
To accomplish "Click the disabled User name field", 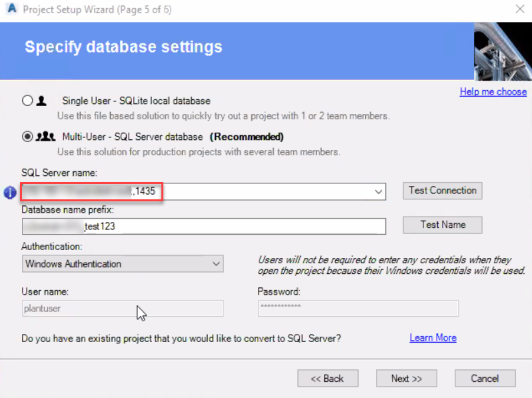I will pos(123,309).
